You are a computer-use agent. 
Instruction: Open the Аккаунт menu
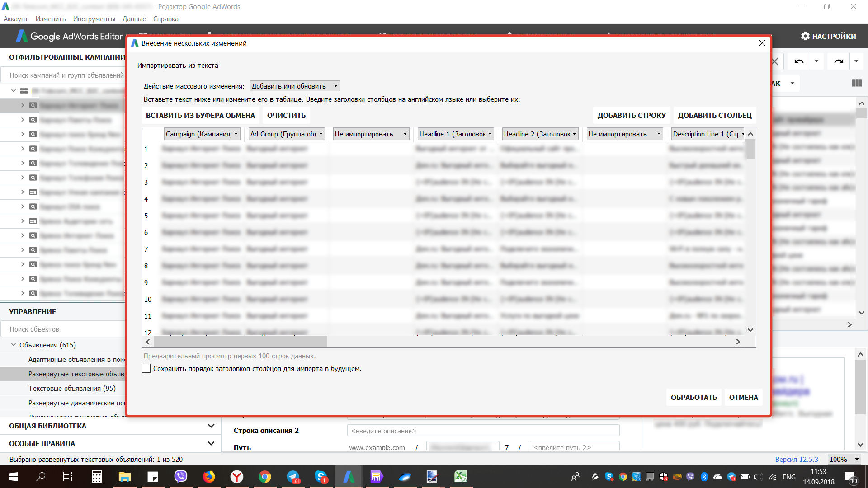point(16,19)
